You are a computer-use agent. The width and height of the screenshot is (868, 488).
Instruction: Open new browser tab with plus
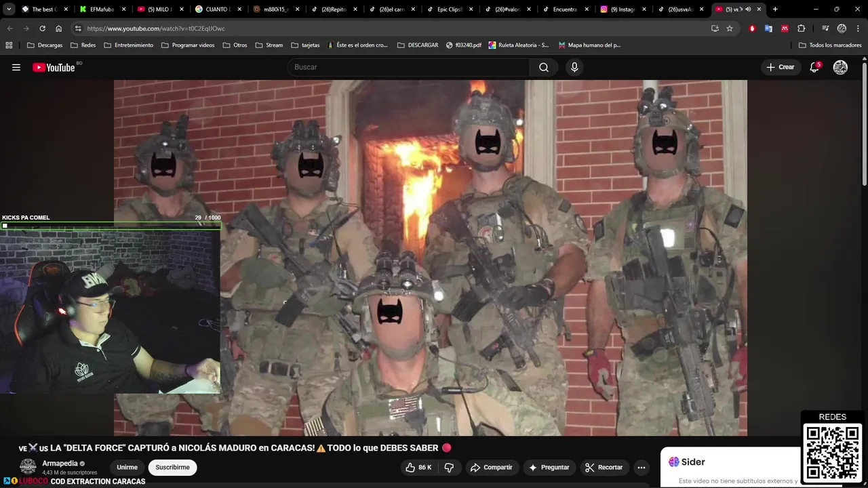coord(775,9)
